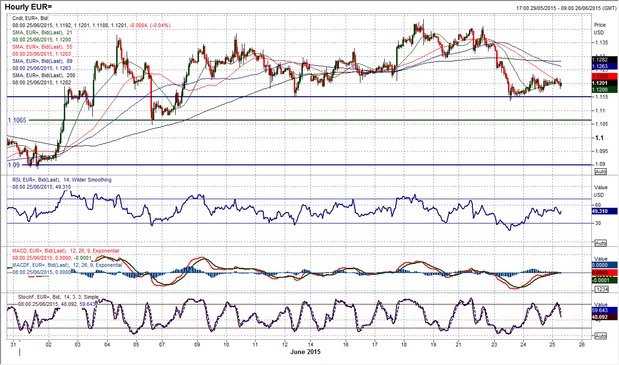Click the 1234 scale button in MACD panel

tap(600, 289)
